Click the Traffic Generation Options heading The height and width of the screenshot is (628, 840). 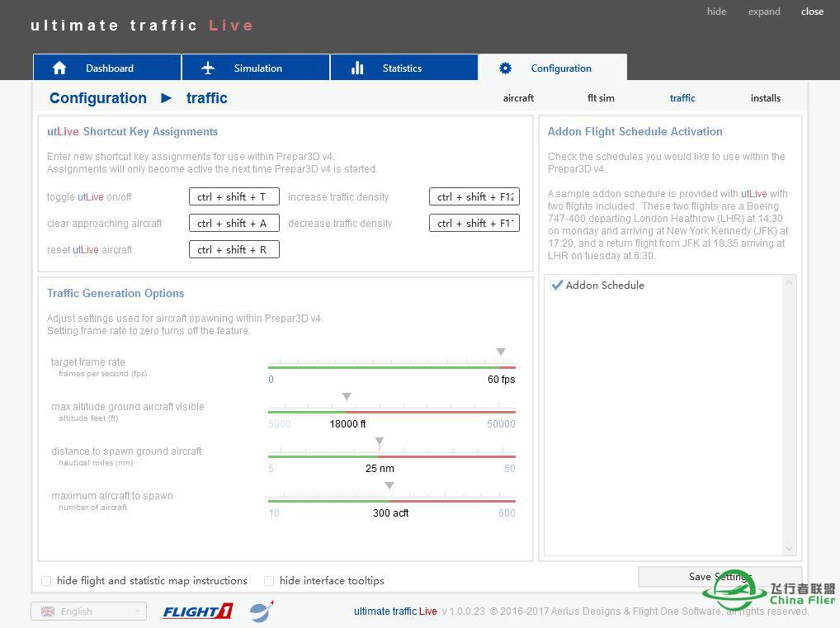tap(116, 293)
